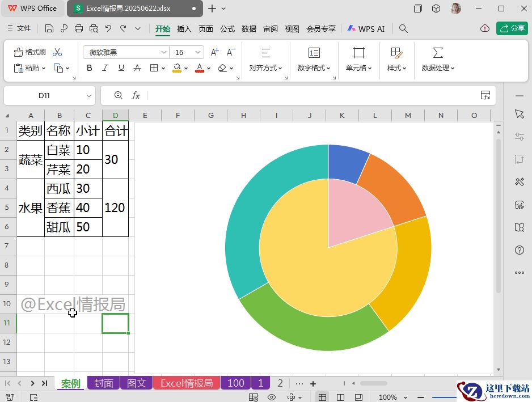This screenshot has width=532, height=402.
Task: Open the 数据 ribbon tab
Action: (x=248, y=29)
